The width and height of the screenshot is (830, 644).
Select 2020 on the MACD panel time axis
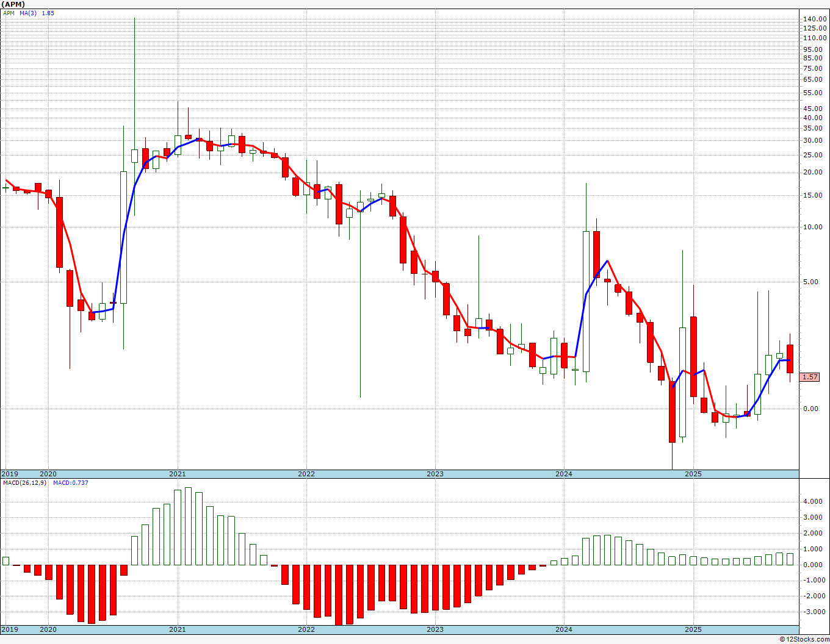click(x=48, y=629)
